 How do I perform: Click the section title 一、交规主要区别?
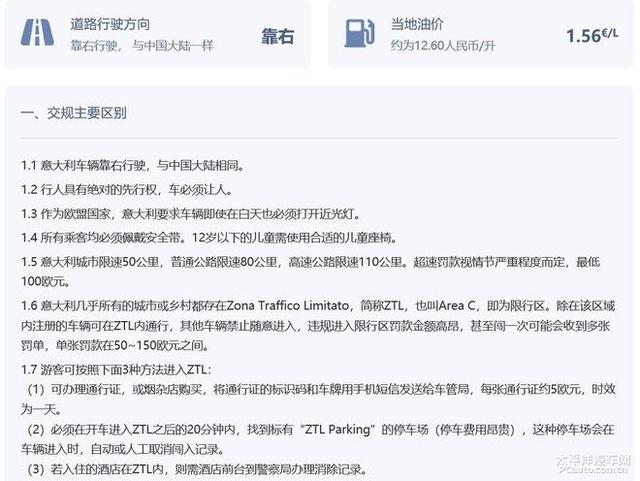tap(74, 113)
